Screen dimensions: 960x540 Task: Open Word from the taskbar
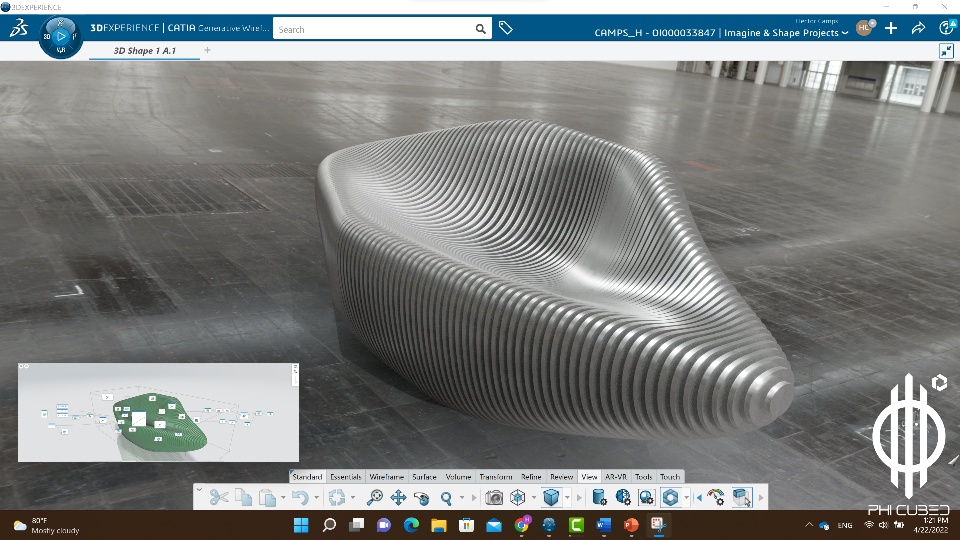604,525
